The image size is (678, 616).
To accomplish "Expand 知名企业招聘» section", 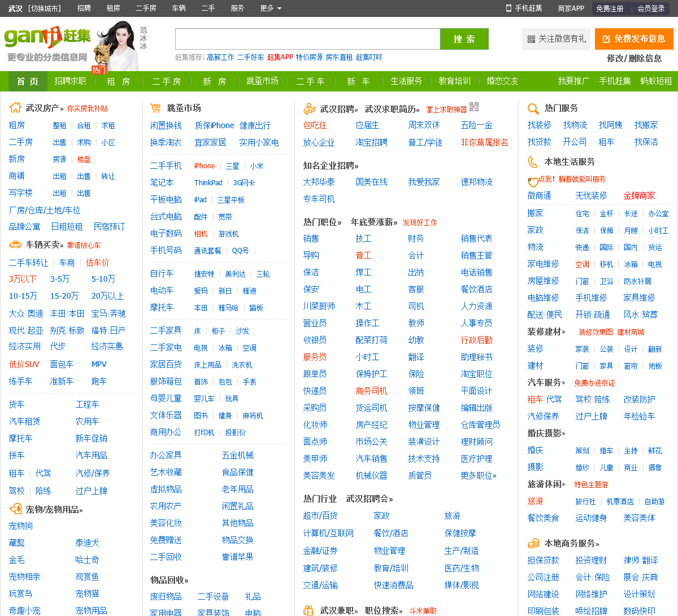I will [331, 165].
